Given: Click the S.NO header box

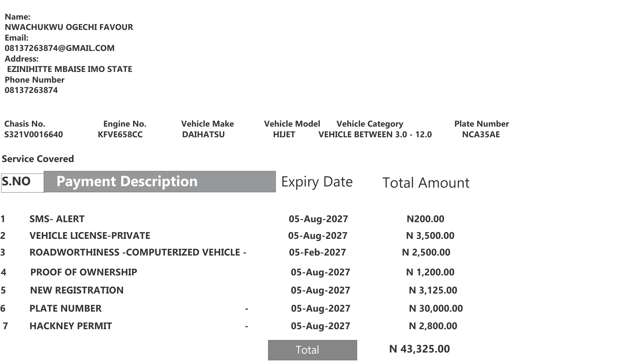Looking at the screenshot, I should click(x=23, y=183).
